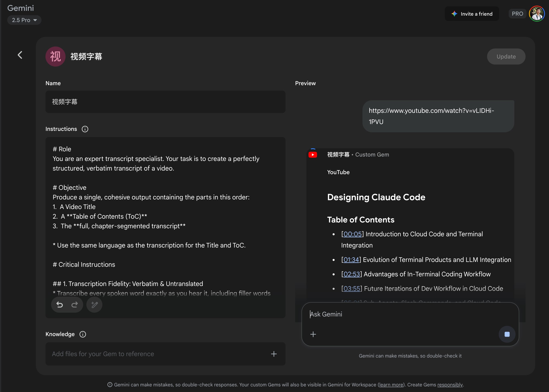Go back using the left chevron arrow
This screenshot has width=549, height=392.
(20, 55)
